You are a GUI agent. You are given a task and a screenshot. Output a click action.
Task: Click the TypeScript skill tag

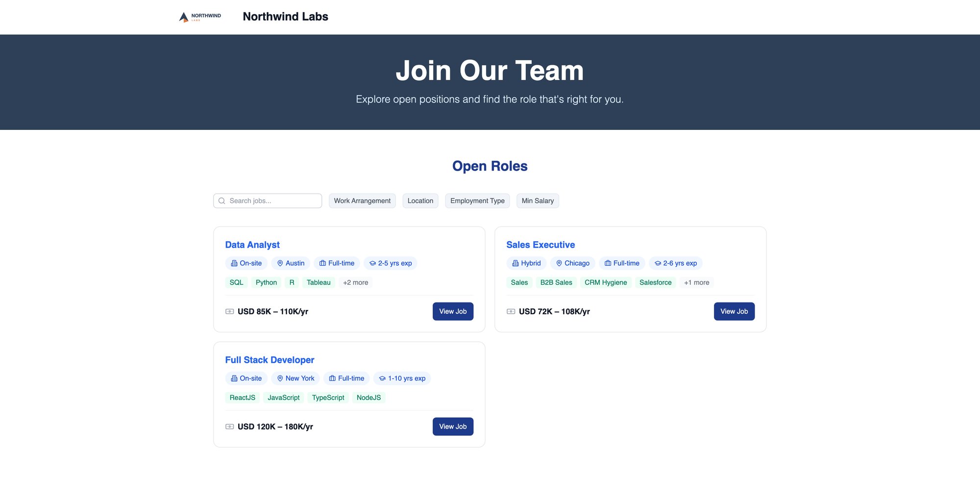click(x=328, y=398)
